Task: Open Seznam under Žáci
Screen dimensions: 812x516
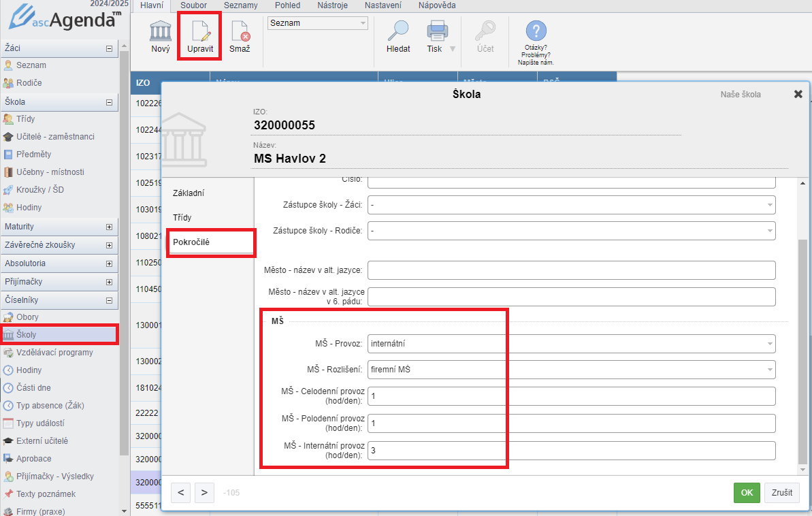Action: pyautogui.click(x=31, y=65)
